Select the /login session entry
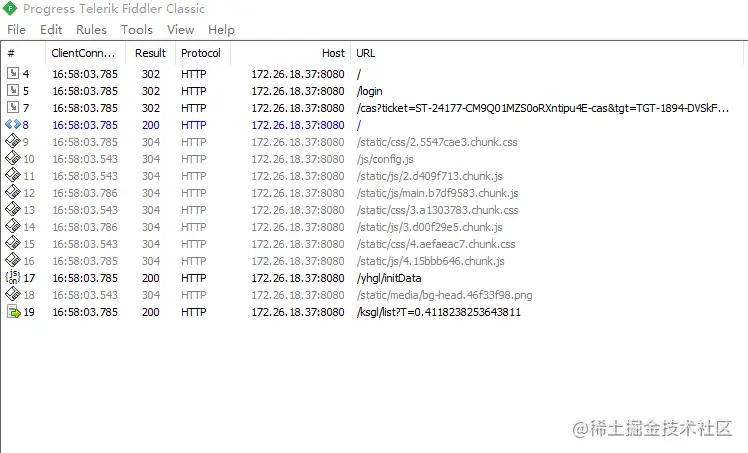The height and width of the screenshot is (453, 748). (x=370, y=91)
